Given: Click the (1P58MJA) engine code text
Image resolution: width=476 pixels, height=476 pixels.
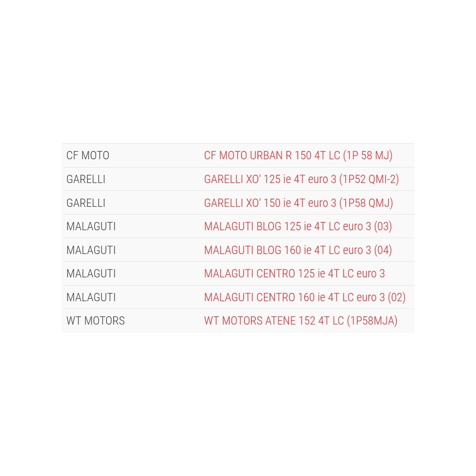Looking at the screenshot, I should coord(372,321).
